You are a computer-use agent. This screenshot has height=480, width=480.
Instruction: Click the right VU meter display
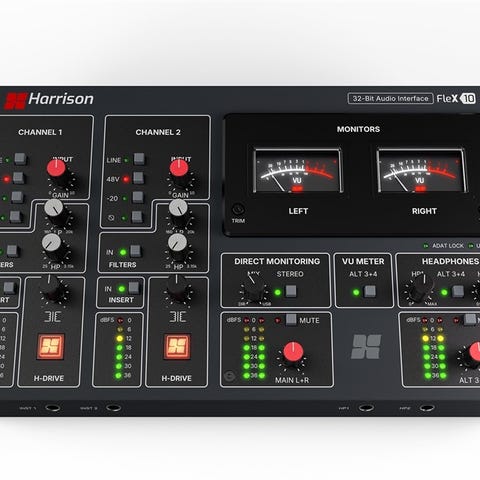tap(421, 171)
